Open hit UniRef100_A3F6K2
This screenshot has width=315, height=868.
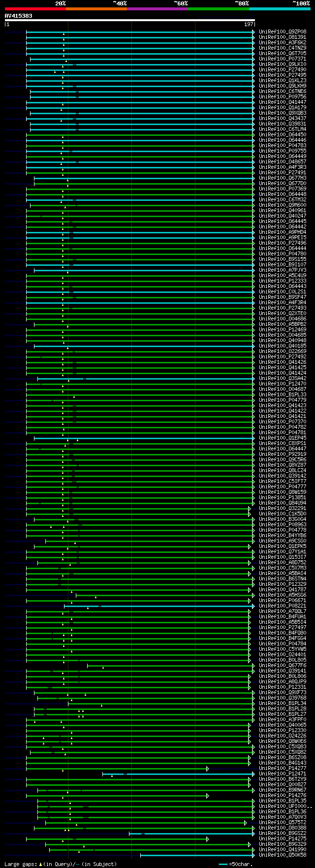[x=283, y=42]
